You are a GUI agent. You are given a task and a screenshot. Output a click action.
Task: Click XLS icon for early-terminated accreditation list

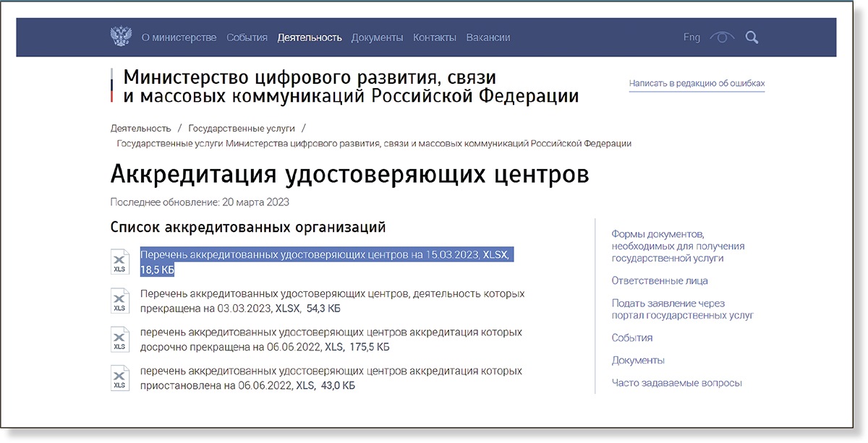point(119,340)
